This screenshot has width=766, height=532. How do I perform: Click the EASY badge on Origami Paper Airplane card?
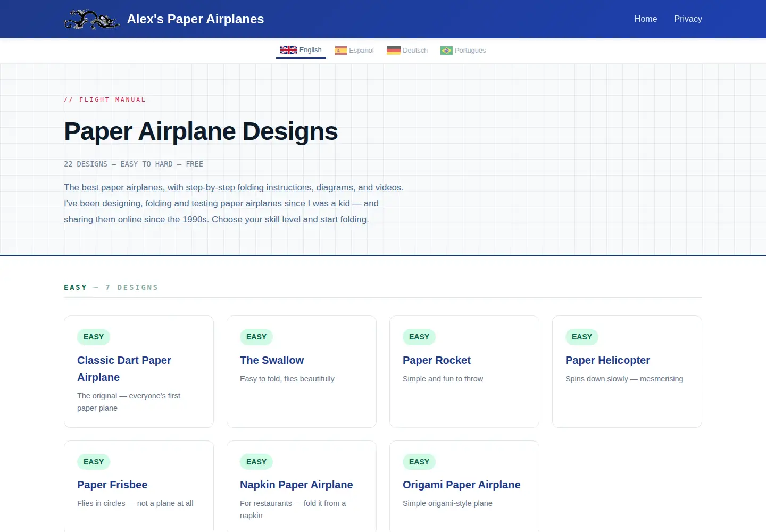419,462
